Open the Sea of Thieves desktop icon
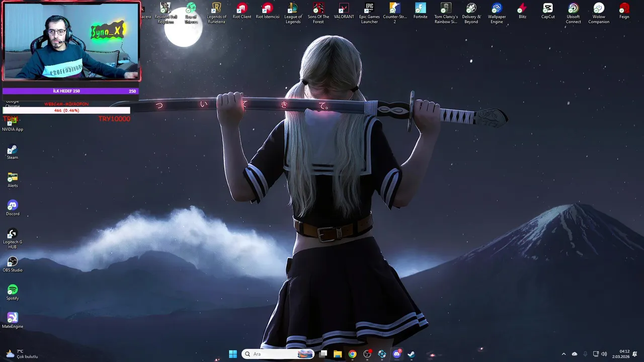This screenshot has height=362, width=644. pyautogui.click(x=191, y=13)
